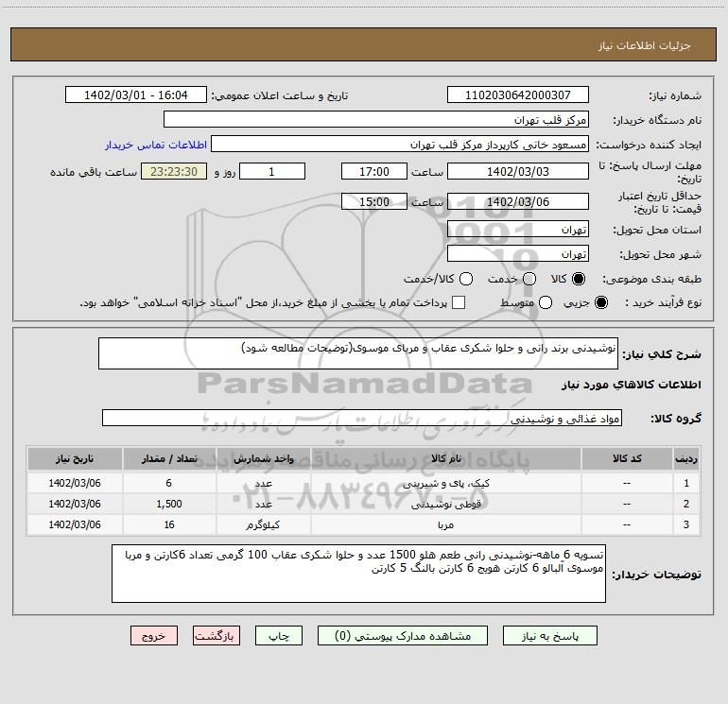
Task: Select the row کیک، پای و شیرینی
Action: [363, 483]
